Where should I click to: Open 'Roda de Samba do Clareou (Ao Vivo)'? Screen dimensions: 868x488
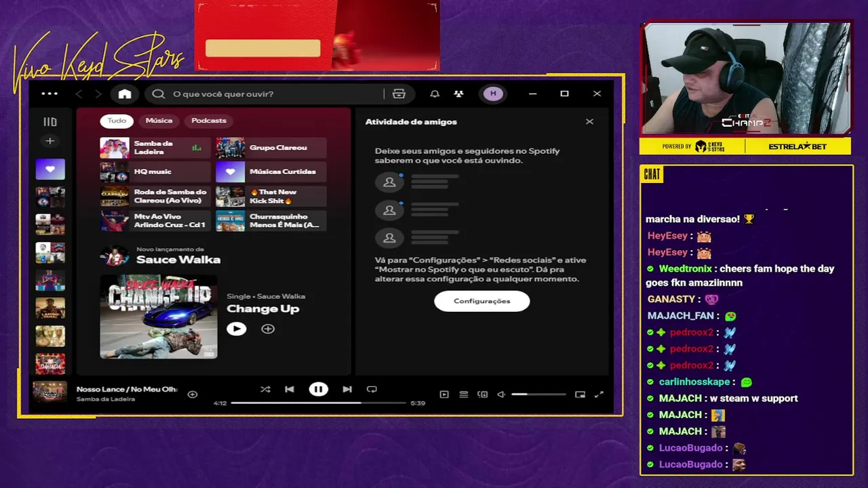[155, 197]
